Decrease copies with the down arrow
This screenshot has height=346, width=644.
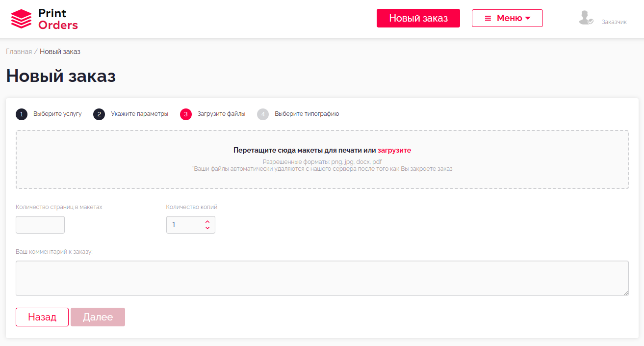(x=207, y=228)
